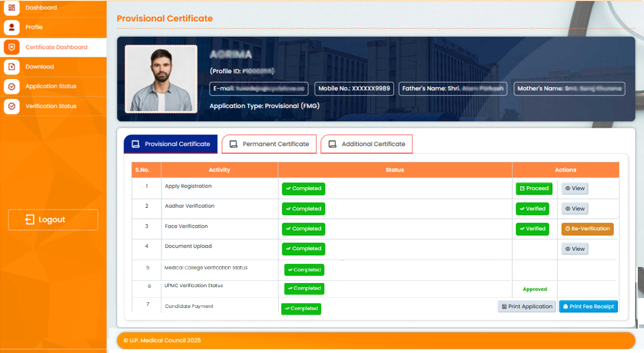Click the Print Fee Receipt button
The width and height of the screenshot is (644, 353).
[588, 306]
